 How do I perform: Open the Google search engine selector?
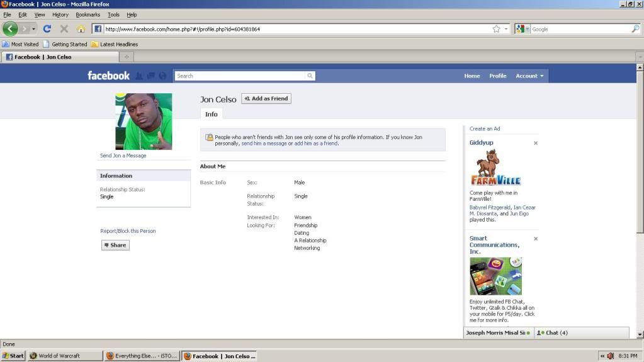pyautogui.click(x=523, y=29)
